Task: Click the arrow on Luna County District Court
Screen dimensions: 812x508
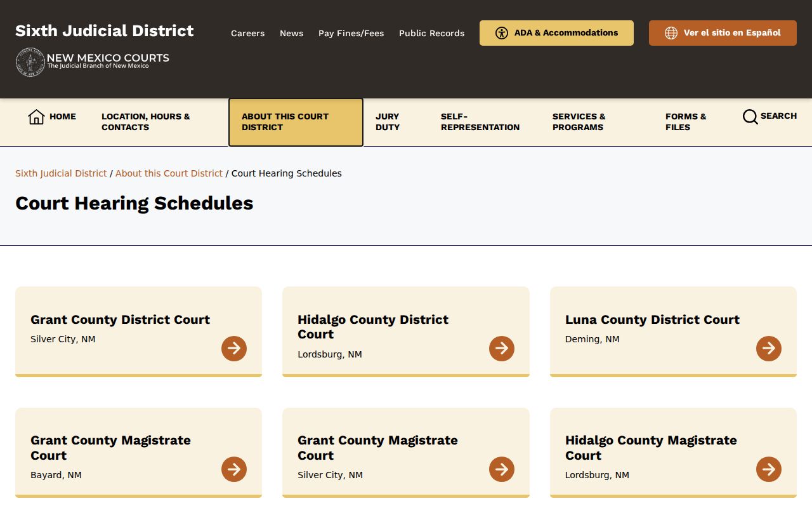Action: [x=769, y=349]
